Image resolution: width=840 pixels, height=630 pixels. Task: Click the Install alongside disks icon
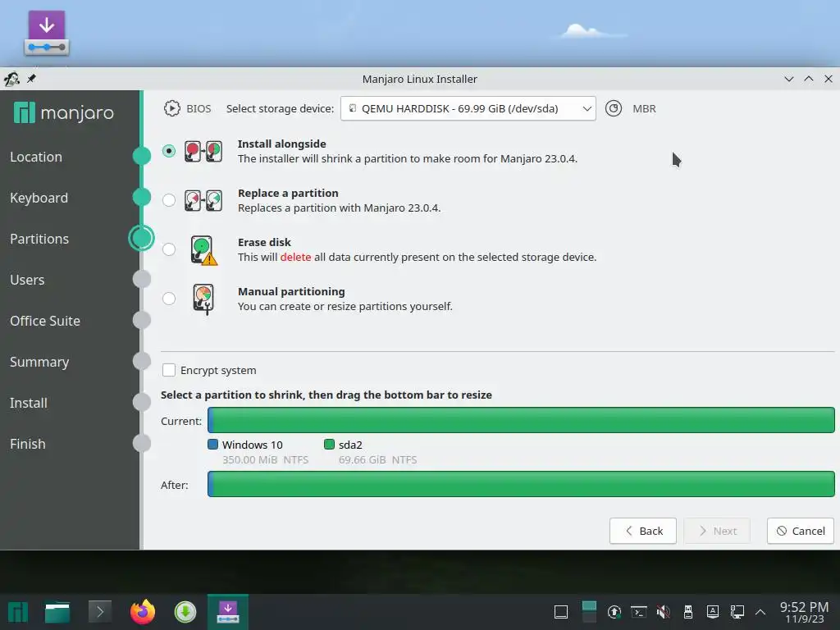pyautogui.click(x=203, y=152)
